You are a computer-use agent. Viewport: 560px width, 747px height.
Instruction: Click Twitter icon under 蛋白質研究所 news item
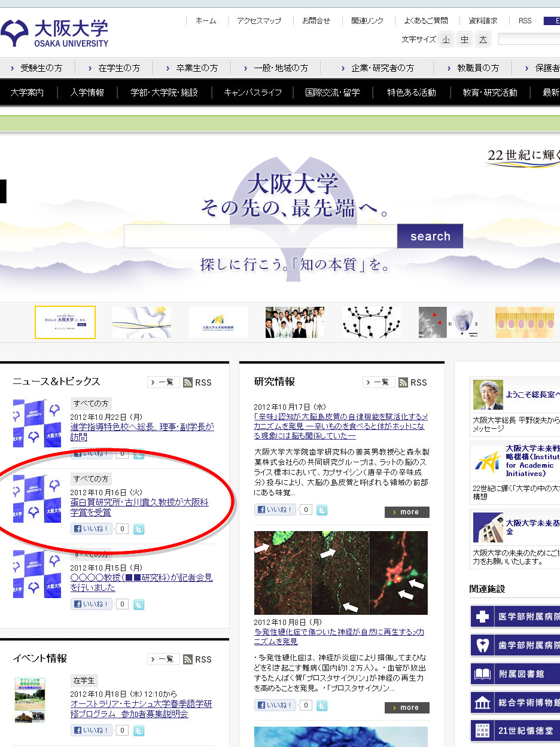(139, 529)
